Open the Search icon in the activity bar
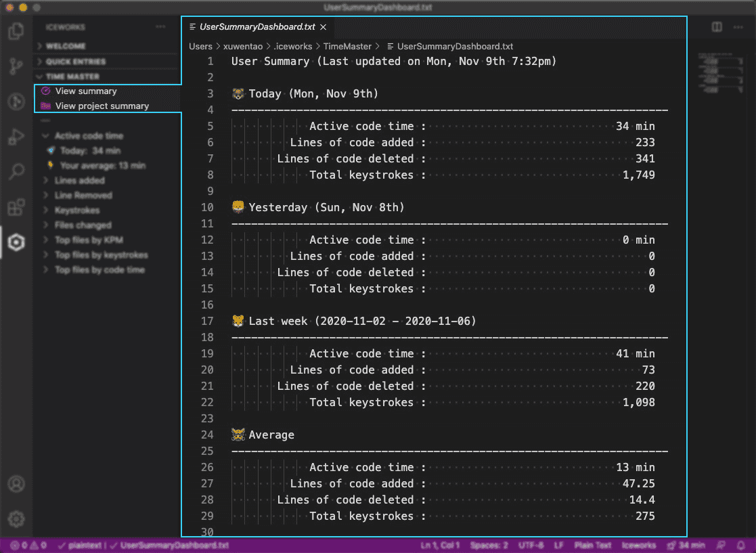This screenshot has width=756, height=553. click(x=17, y=171)
